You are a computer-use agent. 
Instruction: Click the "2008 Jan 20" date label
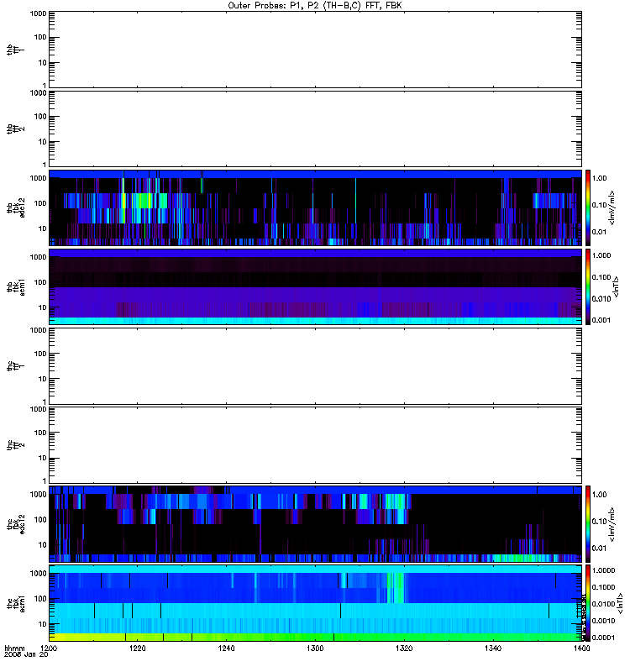point(26,654)
